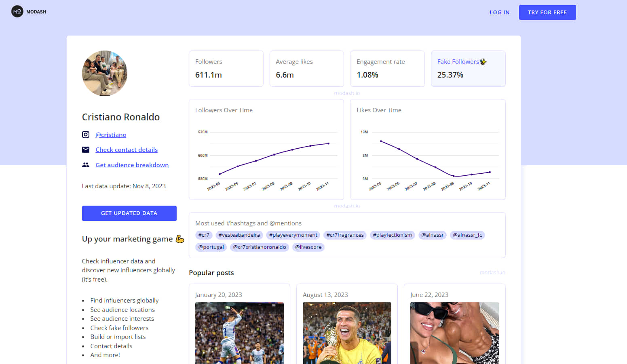Click the 'See audience interests' list item
The height and width of the screenshot is (364, 627).
[122, 319]
